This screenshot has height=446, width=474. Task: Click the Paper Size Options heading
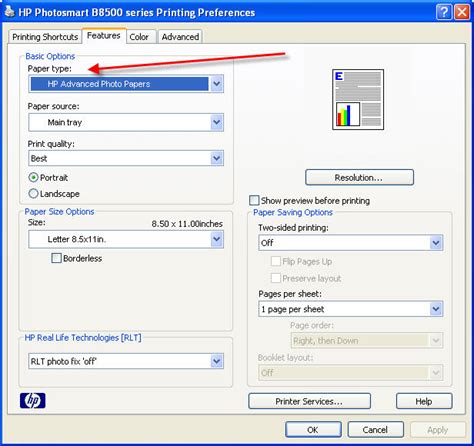59,212
